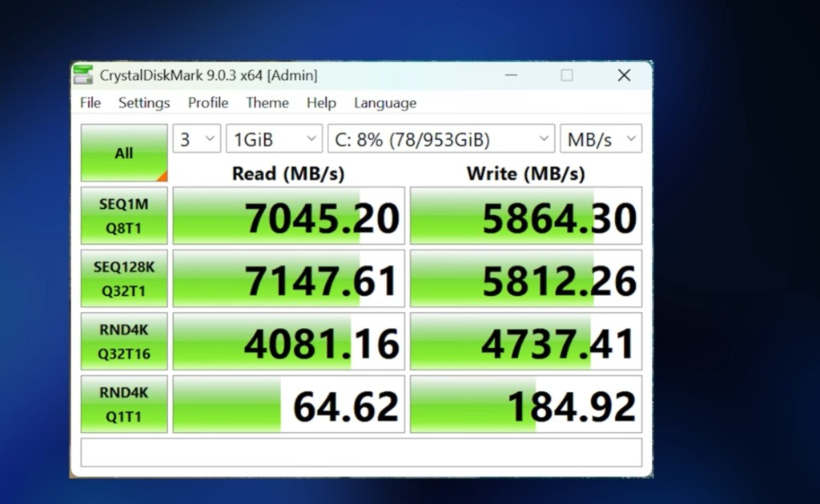The width and height of the screenshot is (820, 504).
Task: Select the 64.62 read result
Action: [x=288, y=404]
